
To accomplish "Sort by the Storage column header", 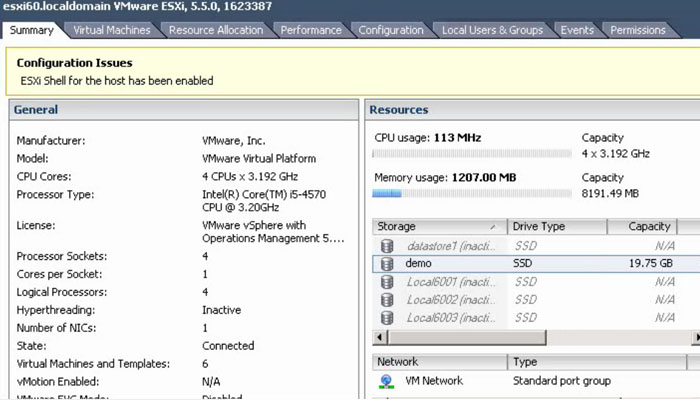I will pos(440,226).
